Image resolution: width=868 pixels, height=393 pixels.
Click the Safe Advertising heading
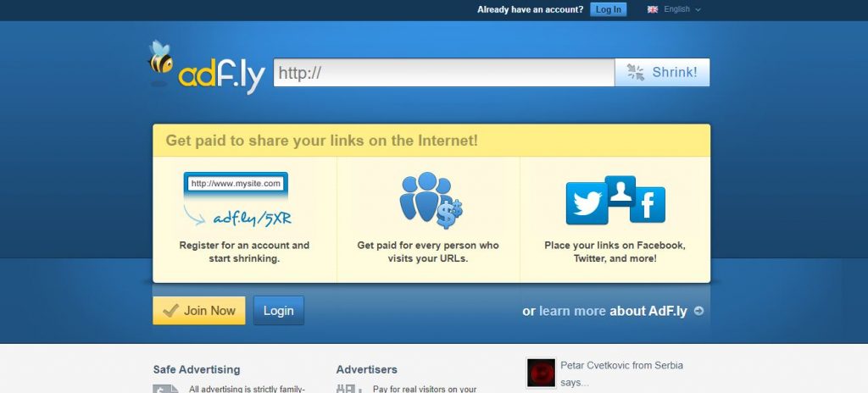pos(197,369)
